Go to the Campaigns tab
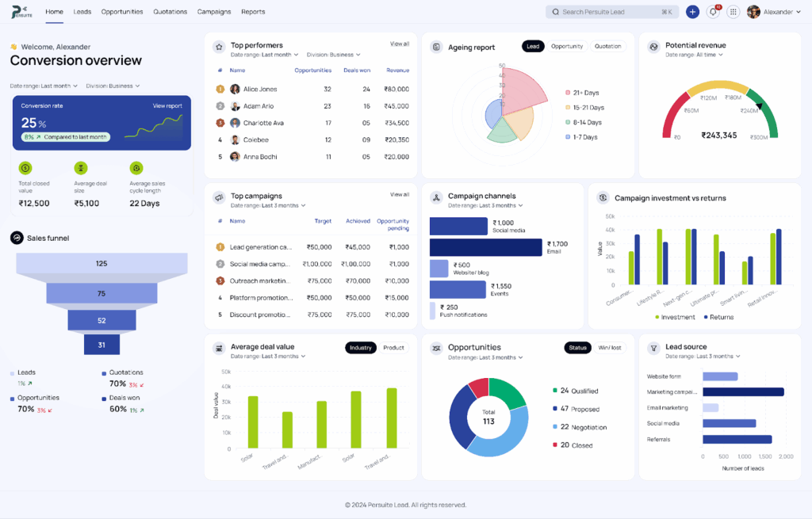Screen dimensions: 812x519 pos(214,12)
